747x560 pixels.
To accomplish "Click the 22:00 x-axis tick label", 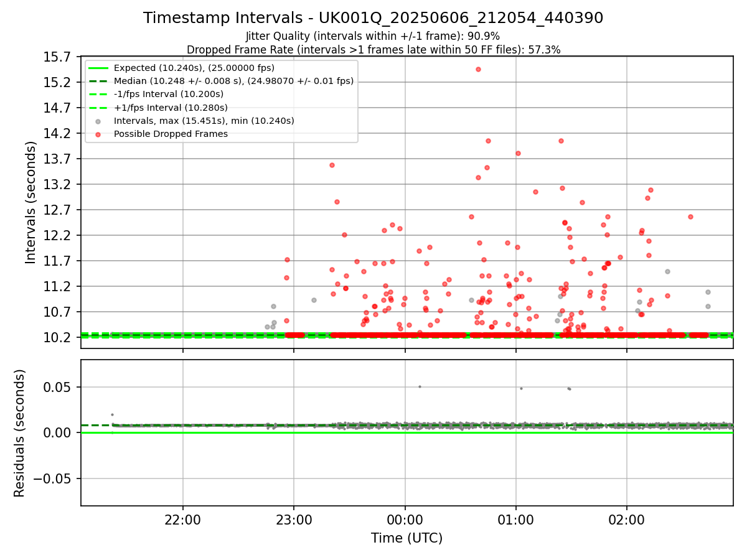I will coord(183,519).
